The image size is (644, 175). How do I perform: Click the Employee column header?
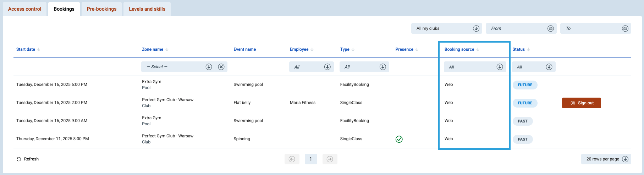299,49
